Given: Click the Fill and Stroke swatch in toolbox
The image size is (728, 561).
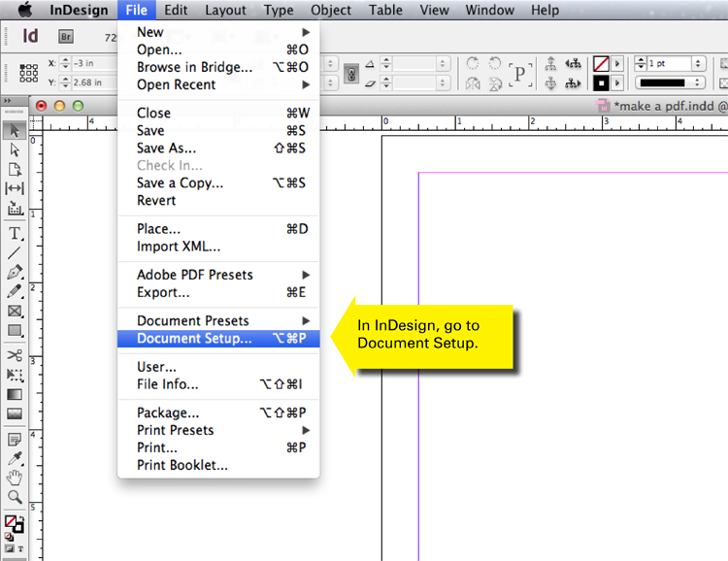Looking at the screenshot, I should [x=14, y=523].
